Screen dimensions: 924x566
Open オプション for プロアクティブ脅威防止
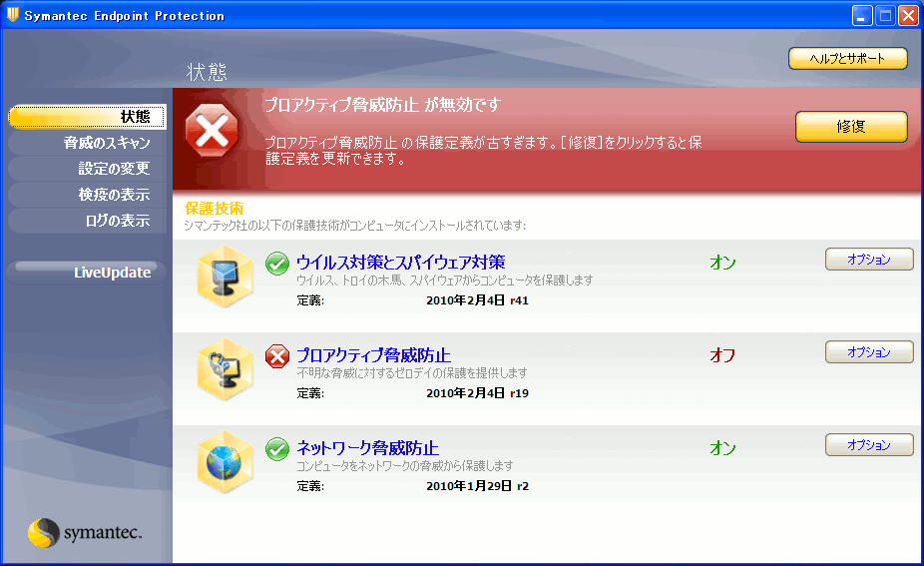coord(869,352)
